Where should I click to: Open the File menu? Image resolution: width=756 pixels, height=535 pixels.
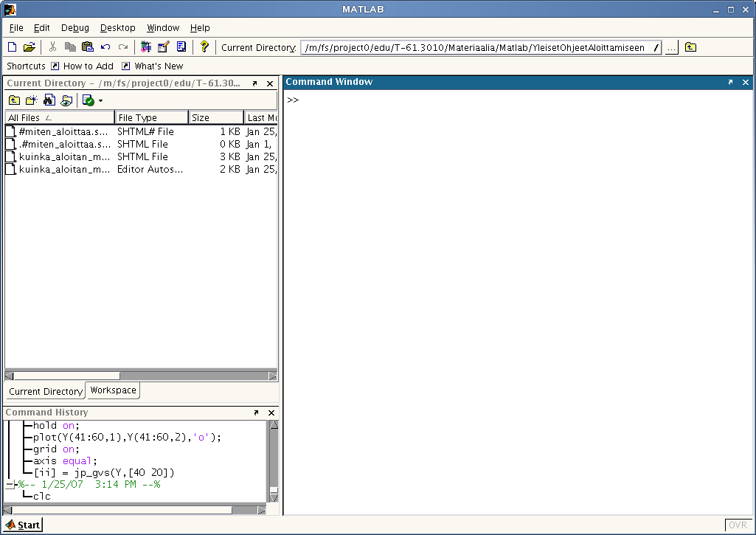coord(16,28)
